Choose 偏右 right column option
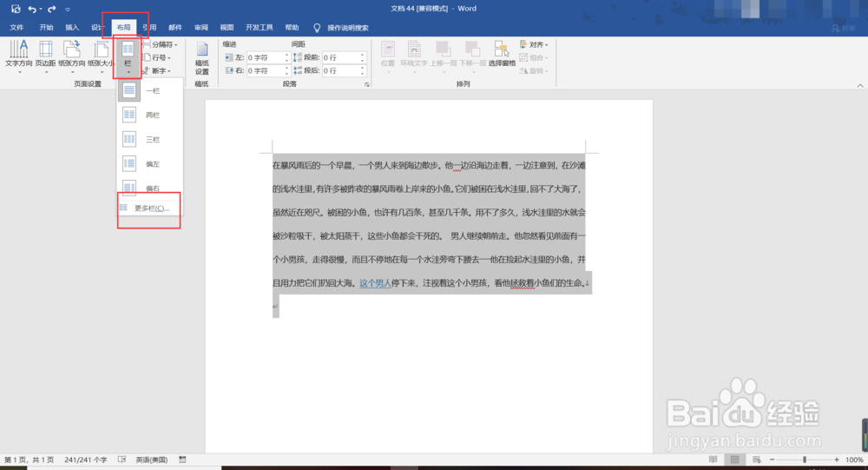This screenshot has height=470, width=868. tap(150, 187)
